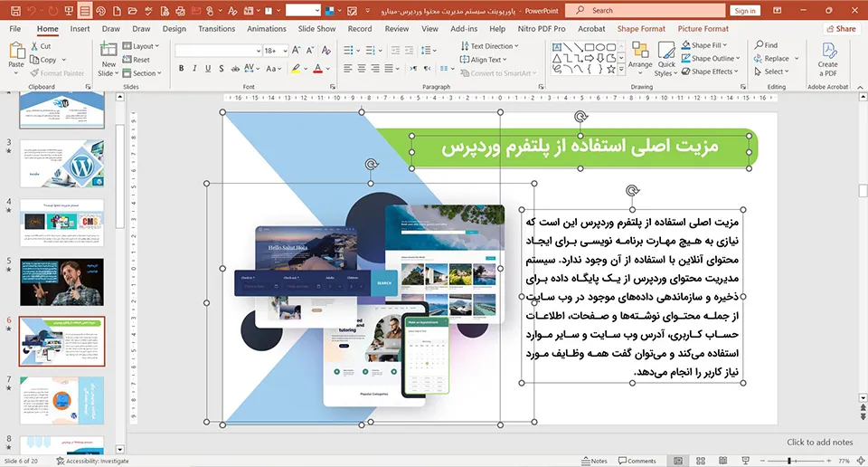This screenshot has width=868, height=467.
Task: Fit slide to current window
Action: tap(861, 461)
